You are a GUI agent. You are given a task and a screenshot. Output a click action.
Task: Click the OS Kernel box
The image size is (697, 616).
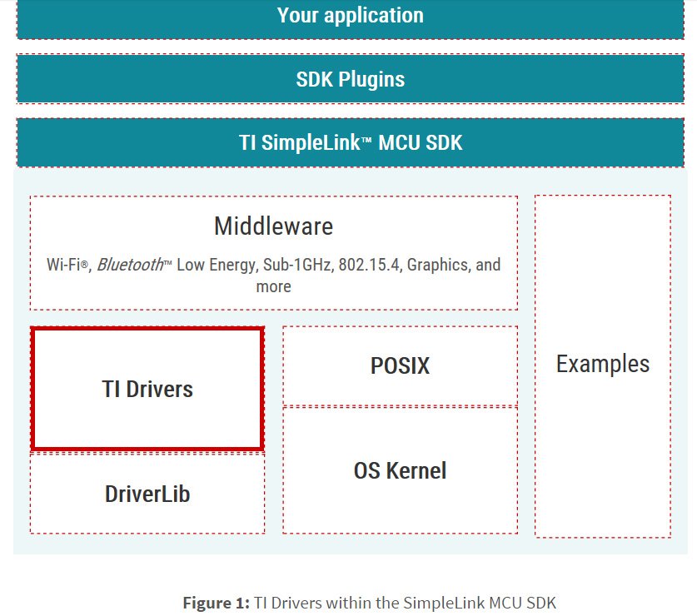point(400,470)
